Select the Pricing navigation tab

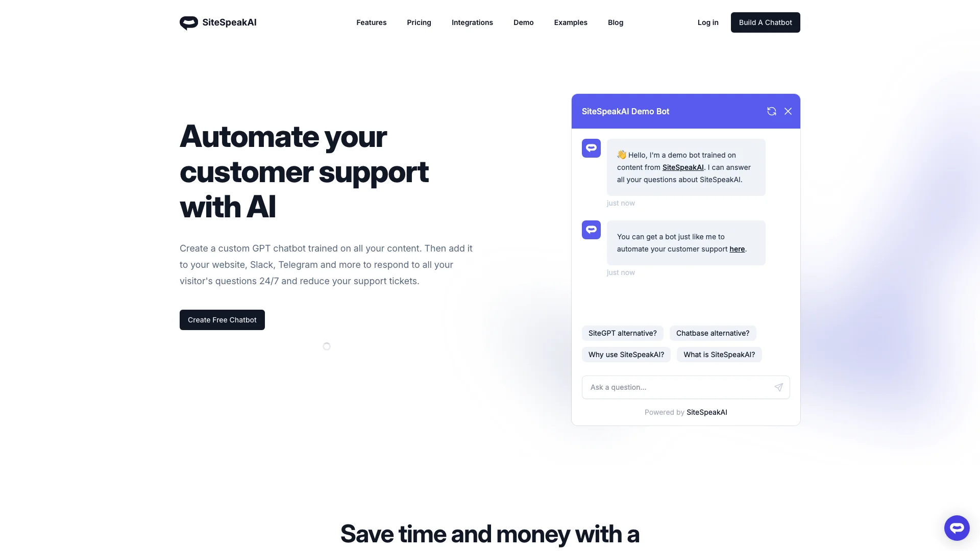tap(419, 22)
